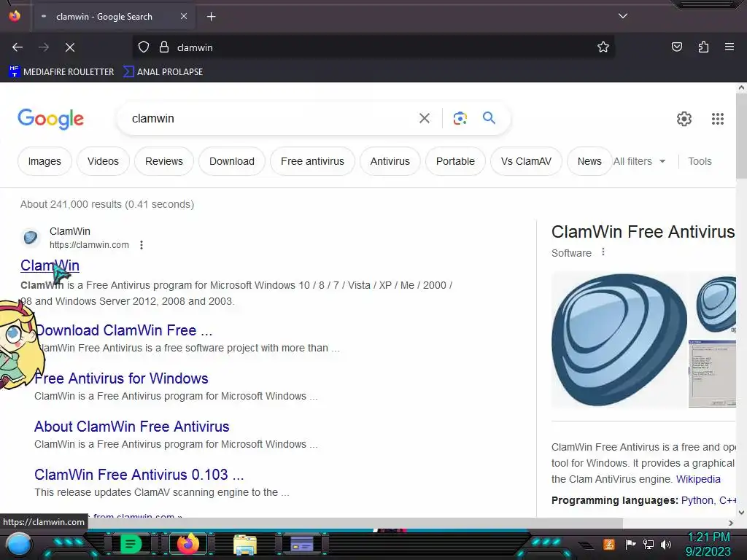Open Google quick settings gear
Viewport: 747px width, 560px height.
coord(684,119)
